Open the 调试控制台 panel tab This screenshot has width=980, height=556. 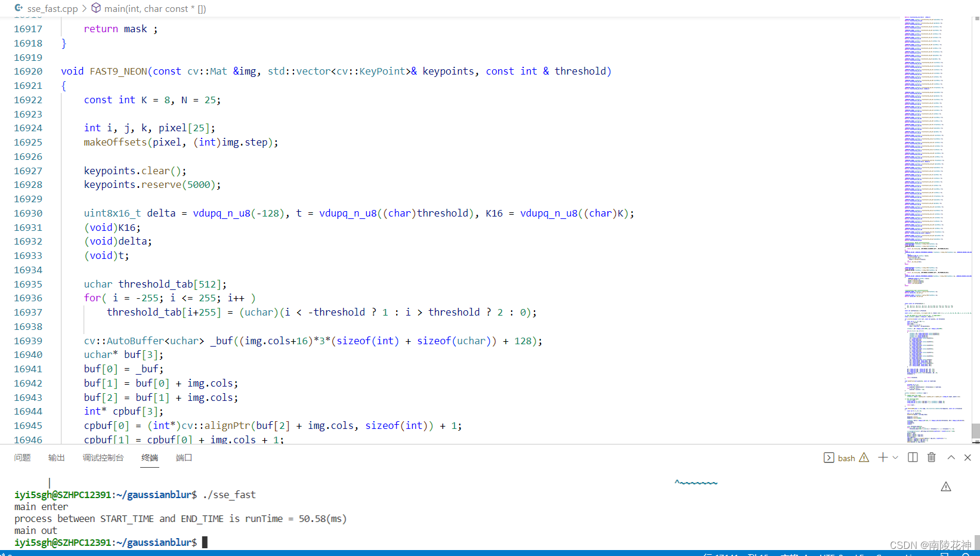103,458
